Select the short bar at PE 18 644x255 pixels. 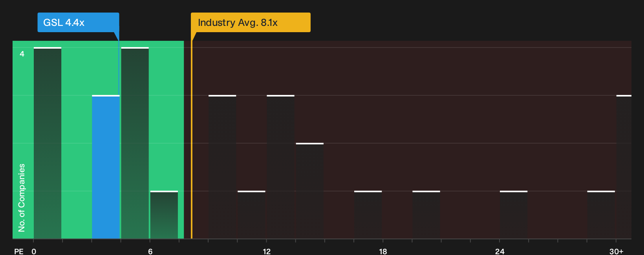coord(368,215)
